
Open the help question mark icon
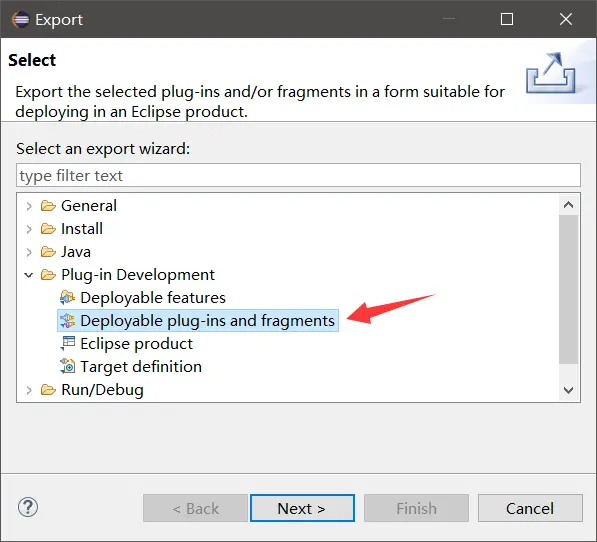click(x=28, y=507)
